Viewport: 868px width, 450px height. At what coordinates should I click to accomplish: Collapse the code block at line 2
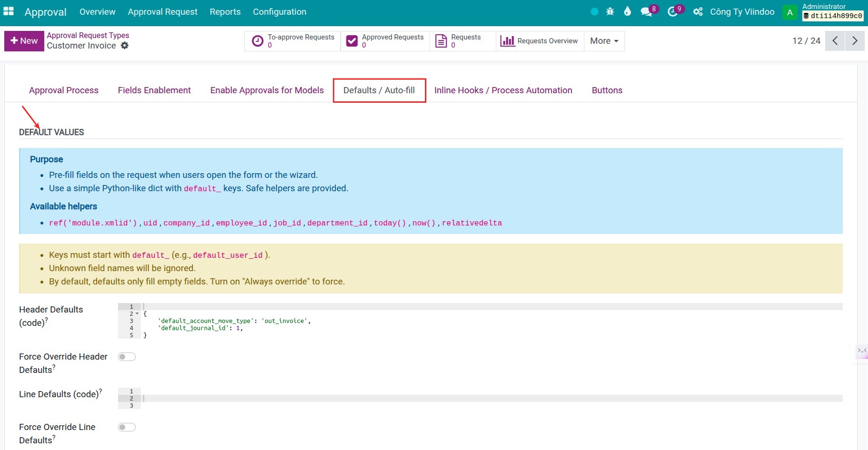tap(137, 314)
